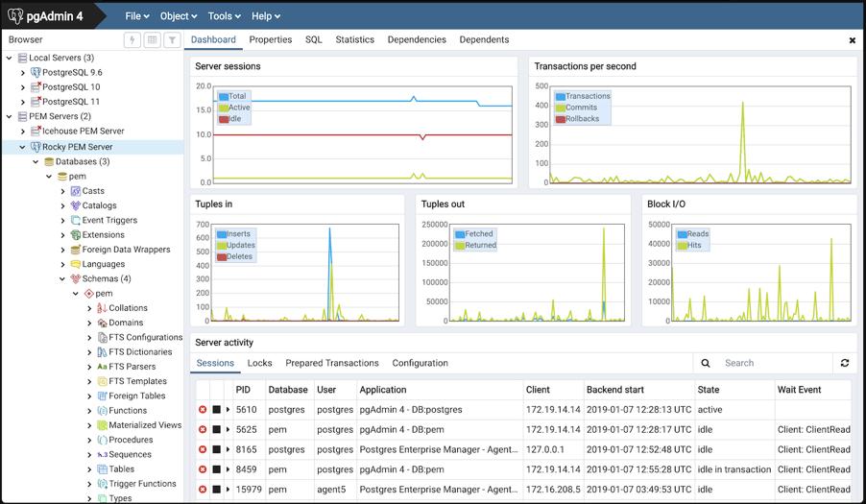
Task: Open the Help menu
Action: [x=266, y=16]
